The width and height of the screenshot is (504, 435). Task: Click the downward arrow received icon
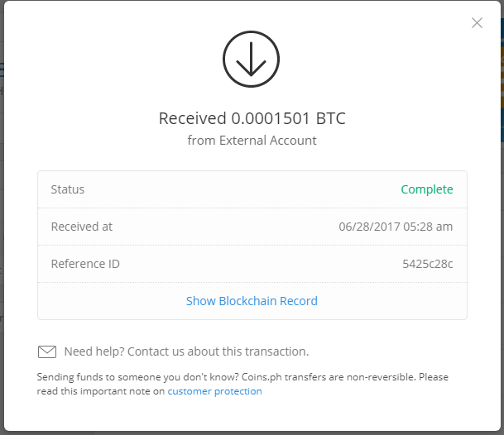pyautogui.click(x=251, y=59)
